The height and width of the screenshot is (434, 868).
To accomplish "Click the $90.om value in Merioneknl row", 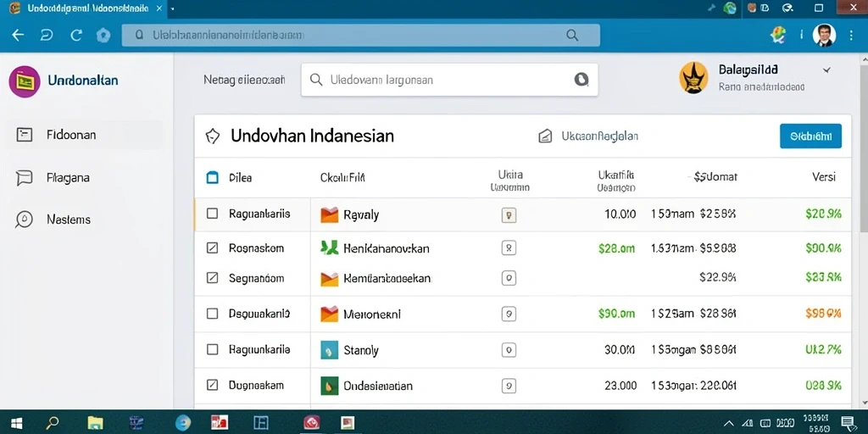I will (617, 314).
